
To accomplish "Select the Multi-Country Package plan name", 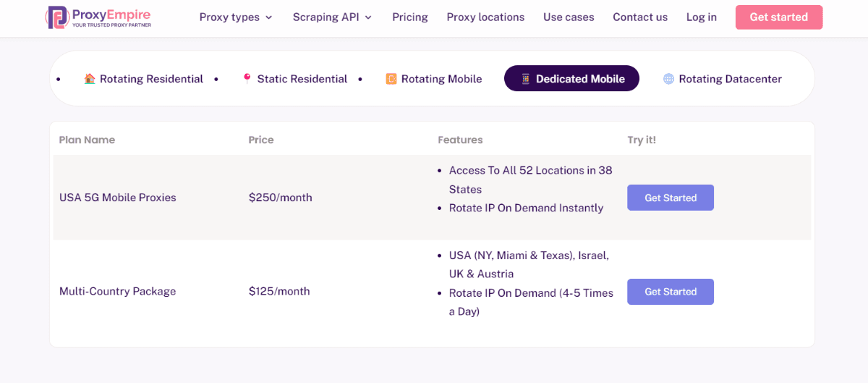I will coord(118,291).
